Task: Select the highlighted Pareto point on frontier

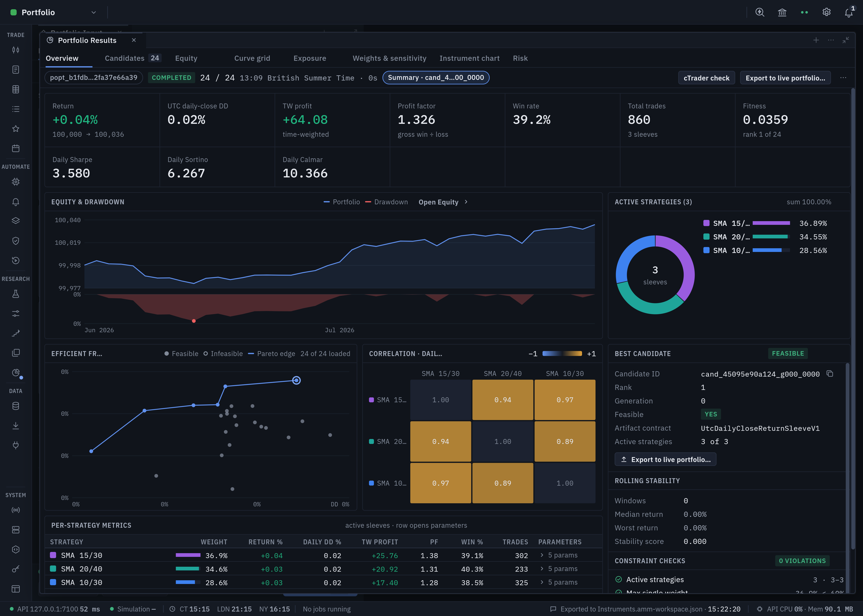Action: click(296, 380)
